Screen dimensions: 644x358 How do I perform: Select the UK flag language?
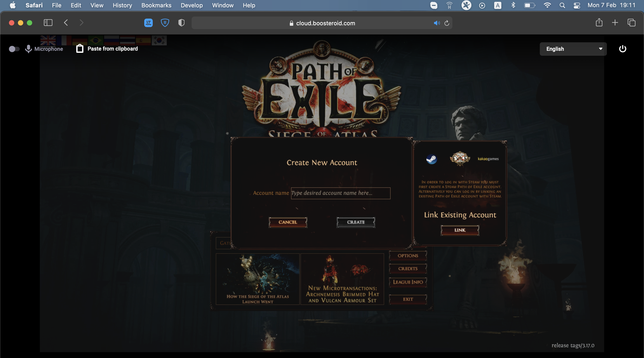(x=48, y=40)
